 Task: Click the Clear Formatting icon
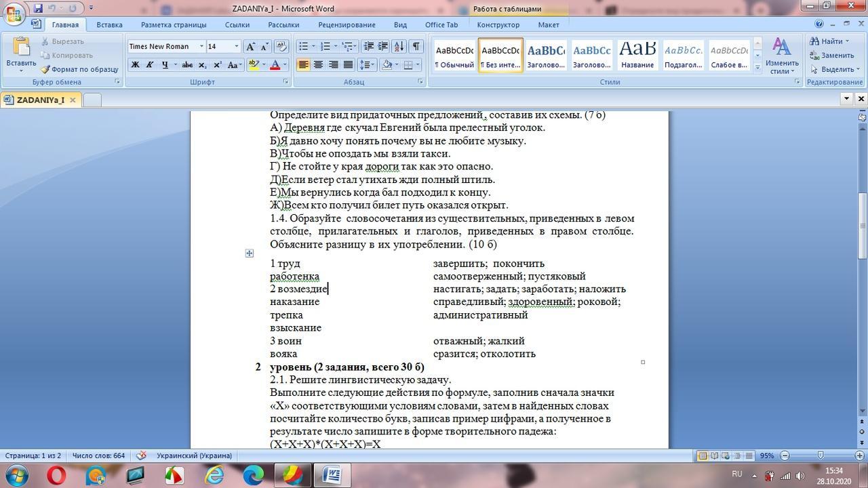tap(281, 46)
